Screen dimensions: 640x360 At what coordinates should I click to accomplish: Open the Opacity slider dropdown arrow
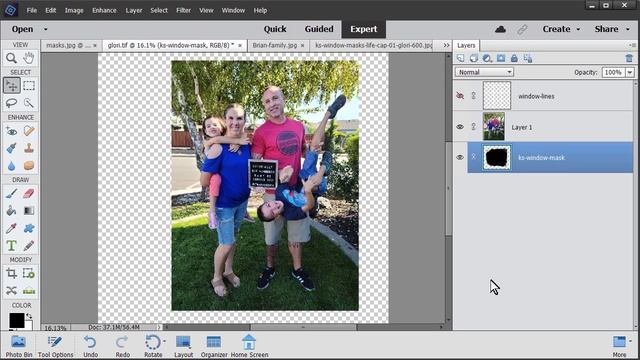point(630,72)
